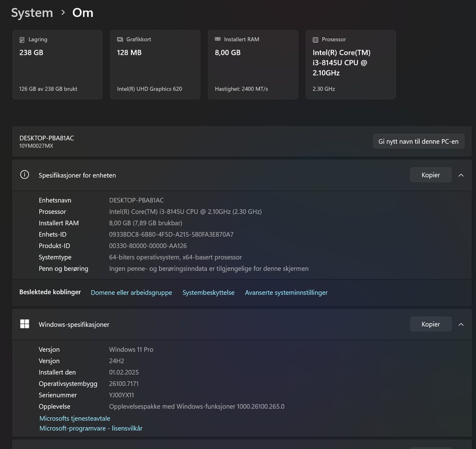Open Avanserte systeminnstillinger link
The image size is (476, 449).
(286, 293)
